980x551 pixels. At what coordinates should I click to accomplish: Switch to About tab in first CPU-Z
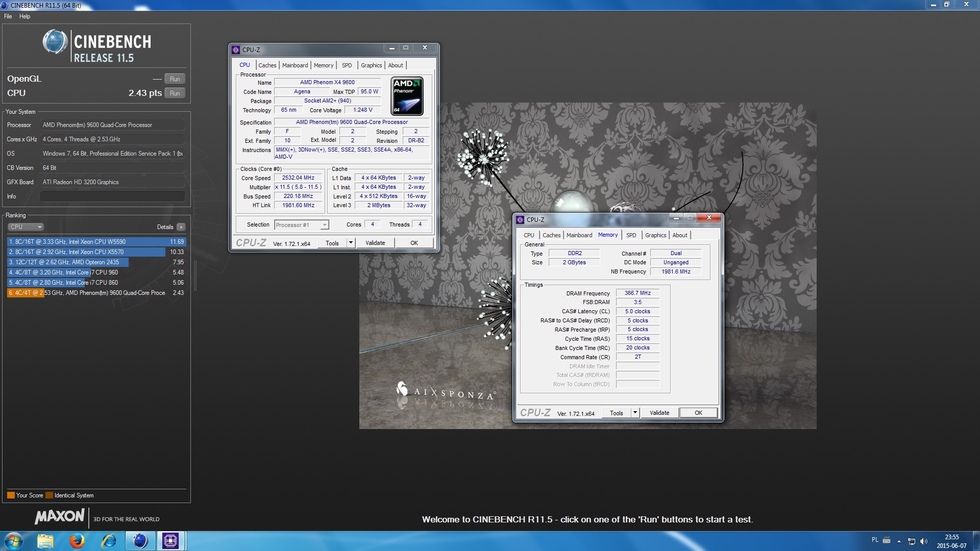click(396, 65)
